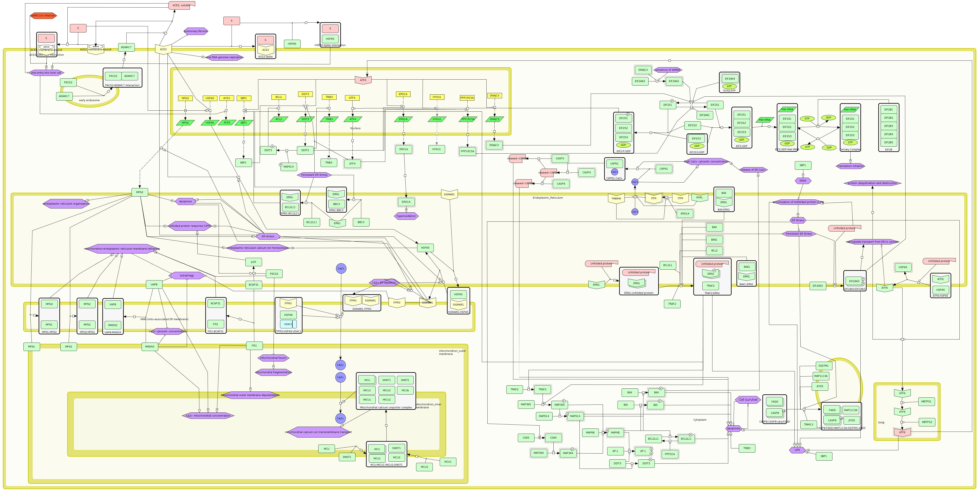The image size is (980, 491).
Task: Select the pulmonary fibrosis phenotype hexagon
Action: (x=196, y=31)
